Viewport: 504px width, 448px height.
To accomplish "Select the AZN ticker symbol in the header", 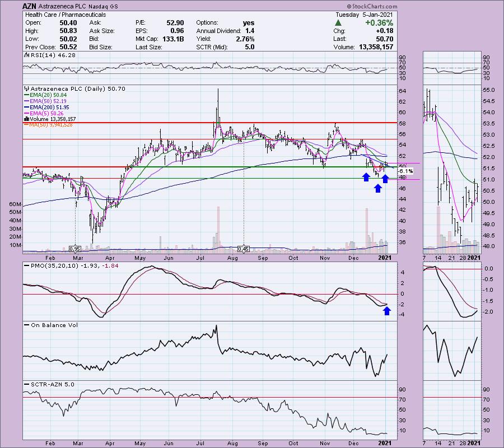I will pos(29,6).
